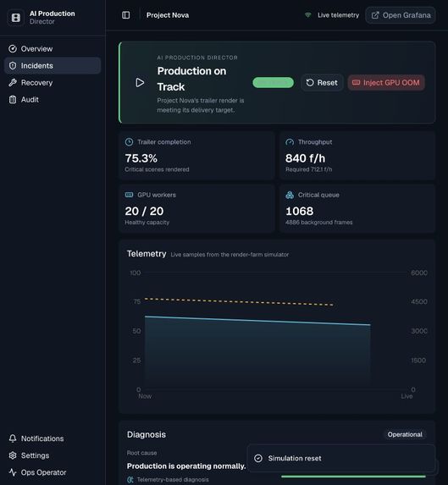Image resolution: width=448 pixels, height=485 pixels.
Task: Click the 840 f/h throughput value
Action: (306, 158)
